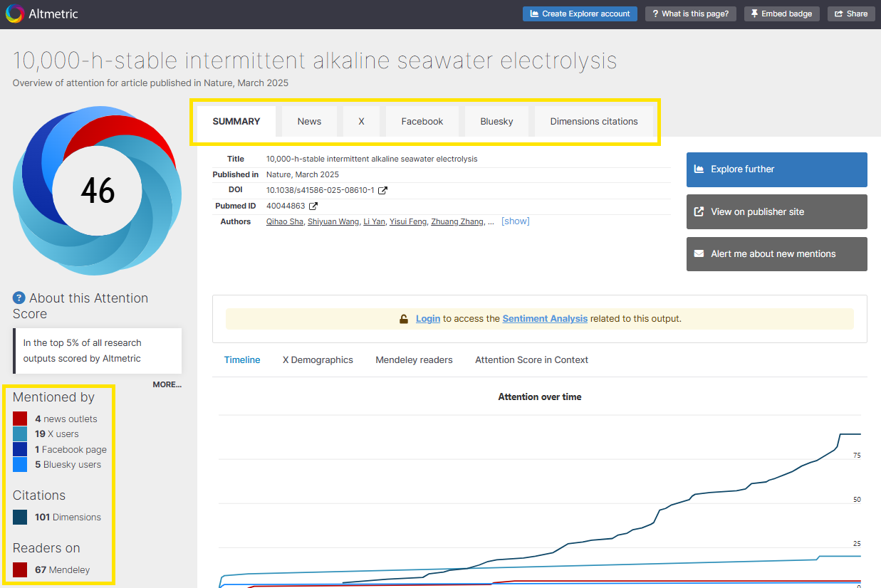881x588 pixels.
Task: Show the Mendeley readers section
Action: (x=414, y=360)
